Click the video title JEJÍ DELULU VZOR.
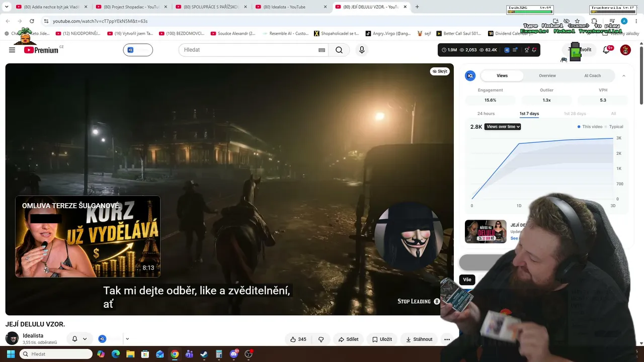This screenshot has width=644, height=362. pos(35,324)
